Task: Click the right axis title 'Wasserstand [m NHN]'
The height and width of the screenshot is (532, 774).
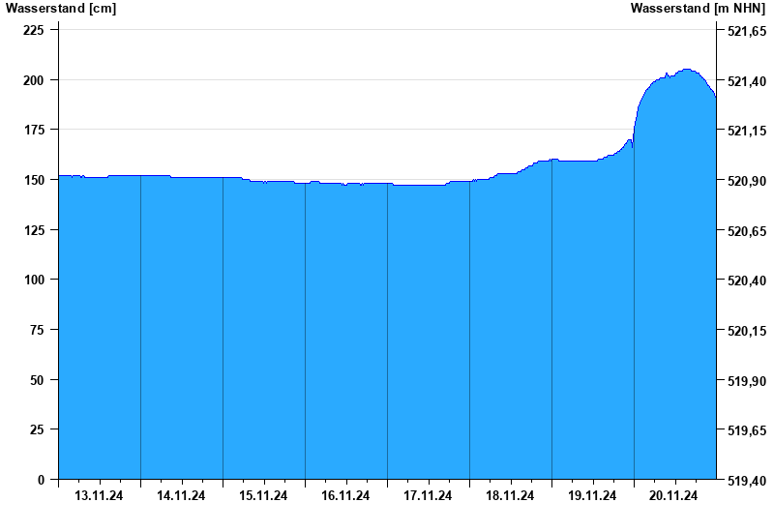Action: (698, 9)
